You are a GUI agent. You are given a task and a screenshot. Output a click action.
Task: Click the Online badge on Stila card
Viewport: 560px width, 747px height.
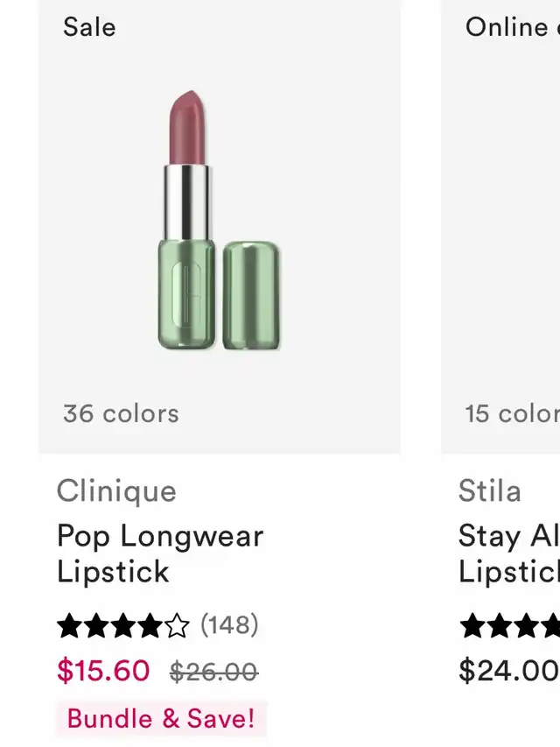pos(511,27)
